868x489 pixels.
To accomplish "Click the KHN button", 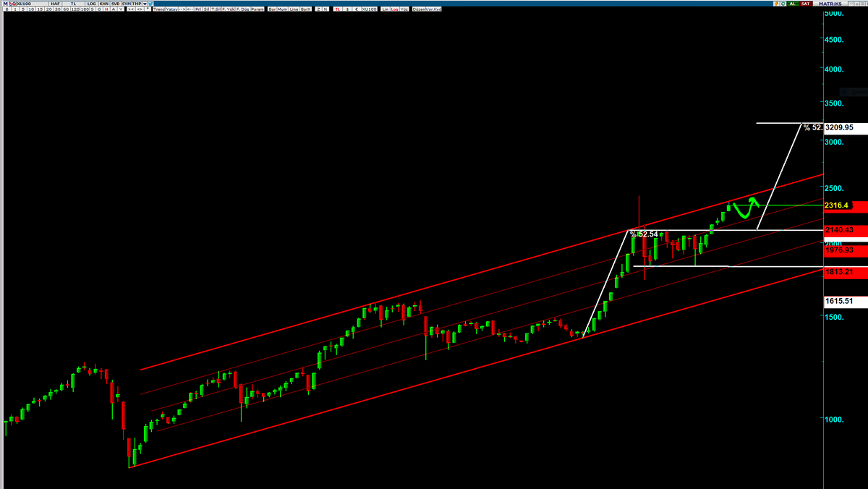I will (x=103, y=4).
